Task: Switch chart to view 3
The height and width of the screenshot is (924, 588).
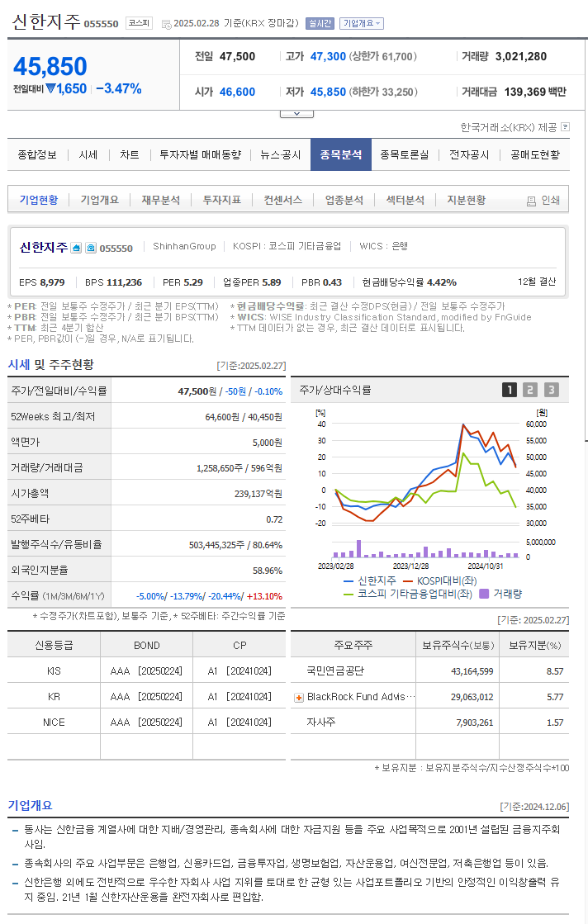Action: click(551, 390)
